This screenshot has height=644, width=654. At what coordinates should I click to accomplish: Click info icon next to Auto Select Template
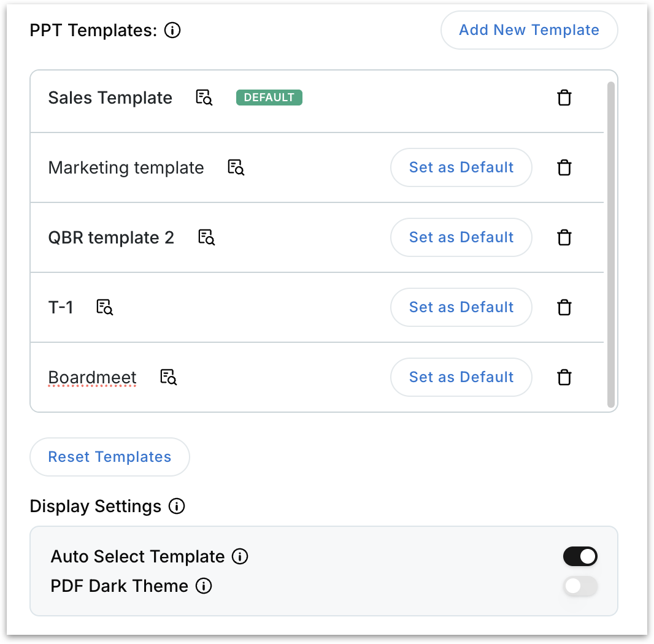click(240, 557)
